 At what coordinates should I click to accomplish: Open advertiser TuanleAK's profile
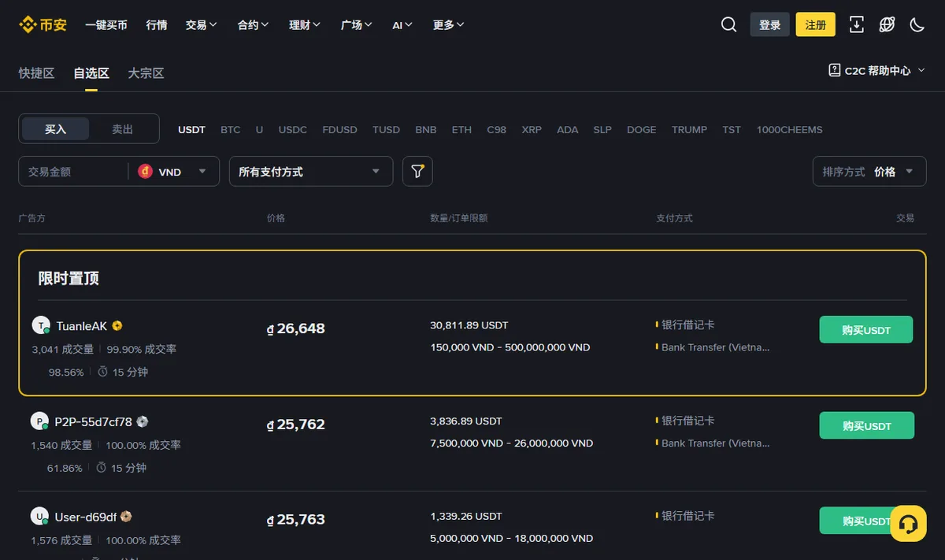(81, 326)
